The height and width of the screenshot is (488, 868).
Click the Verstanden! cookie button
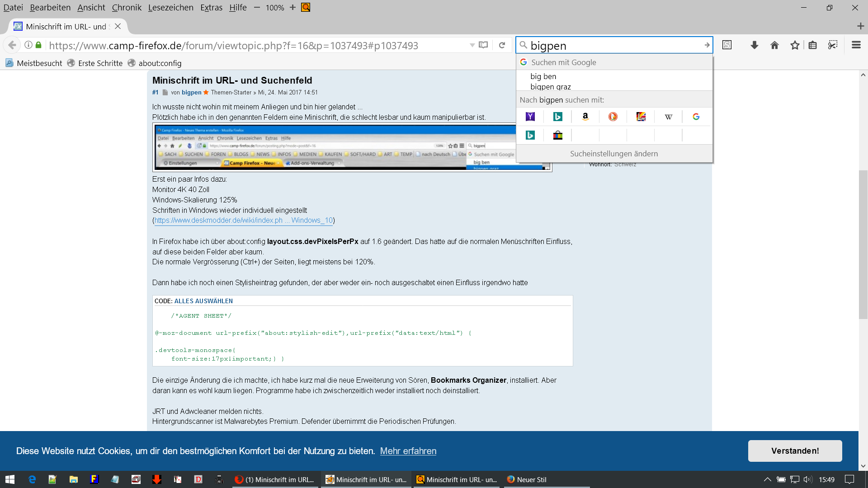(795, 451)
